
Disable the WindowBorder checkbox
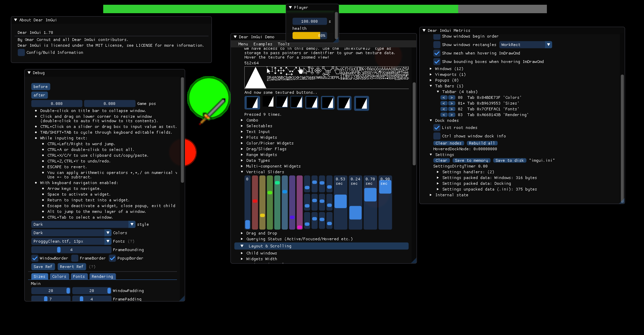35,258
